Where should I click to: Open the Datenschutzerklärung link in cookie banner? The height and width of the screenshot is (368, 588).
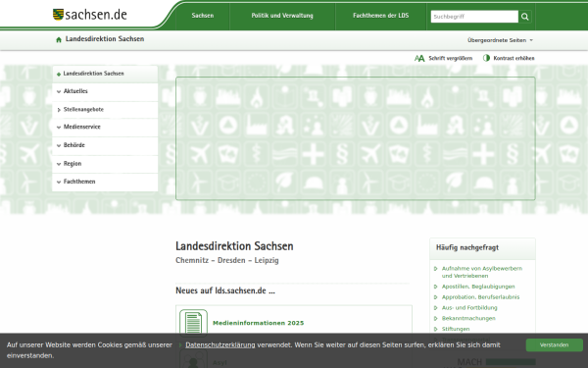click(220, 344)
